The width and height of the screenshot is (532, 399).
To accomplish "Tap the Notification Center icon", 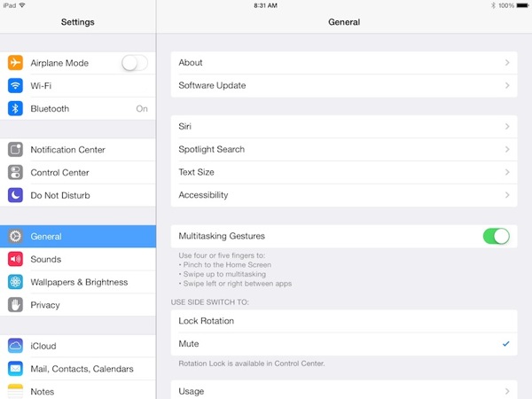I will (x=15, y=150).
